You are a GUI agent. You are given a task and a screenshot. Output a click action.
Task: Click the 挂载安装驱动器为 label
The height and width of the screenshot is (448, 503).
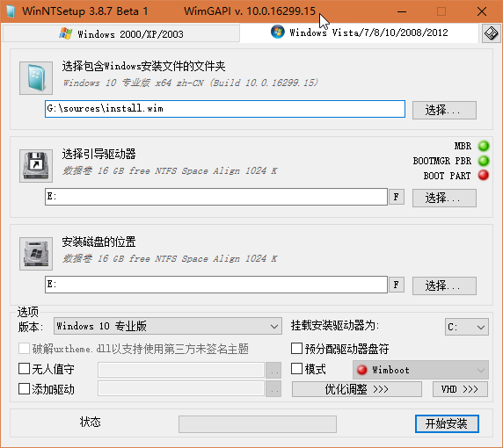point(335,326)
